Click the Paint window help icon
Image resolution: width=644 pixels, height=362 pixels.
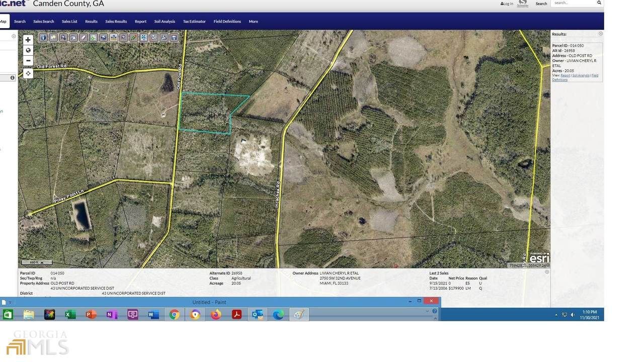435,311
